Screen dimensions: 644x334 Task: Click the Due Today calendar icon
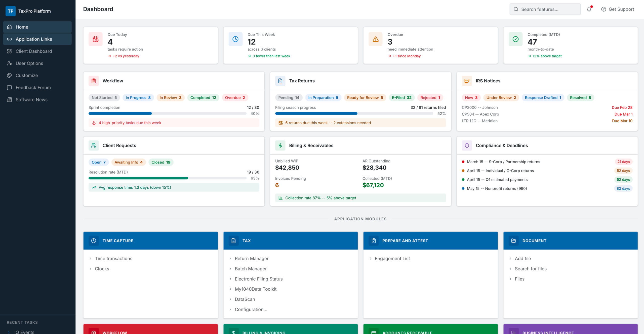click(96, 39)
